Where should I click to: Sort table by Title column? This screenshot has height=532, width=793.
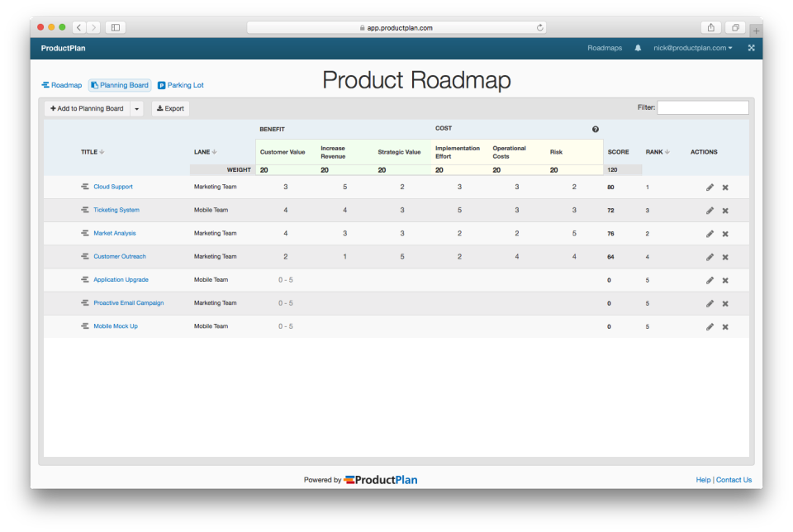(93, 152)
